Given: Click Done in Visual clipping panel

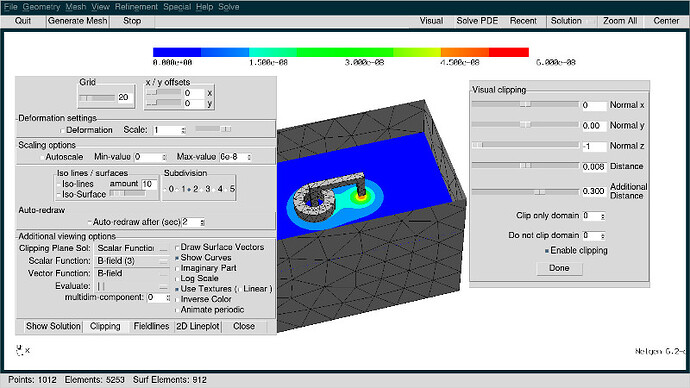Looking at the screenshot, I should coord(559,268).
